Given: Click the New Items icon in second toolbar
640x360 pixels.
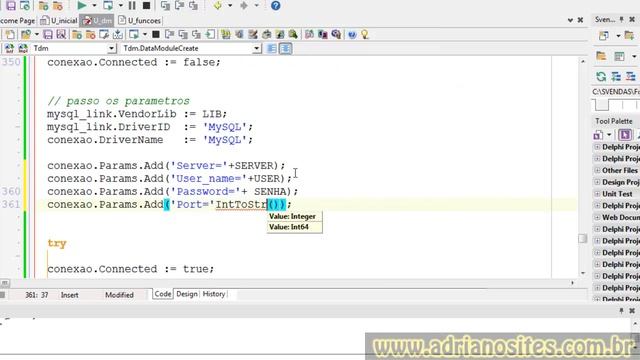Looking at the screenshot, I should pos(10,35).
